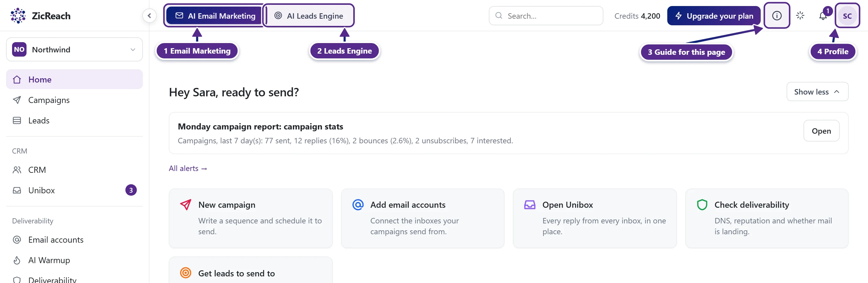The height and width of the screenshot is (283, 868).
Task: Open the Open Unibox card
Action: [595, 218]
